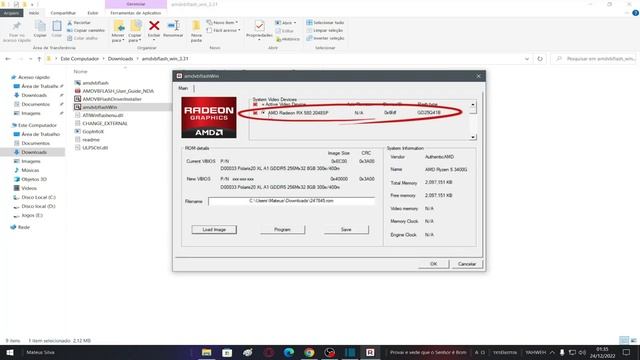
Task: Open Google Chrome from the taskbar
Action: point(309,352)
